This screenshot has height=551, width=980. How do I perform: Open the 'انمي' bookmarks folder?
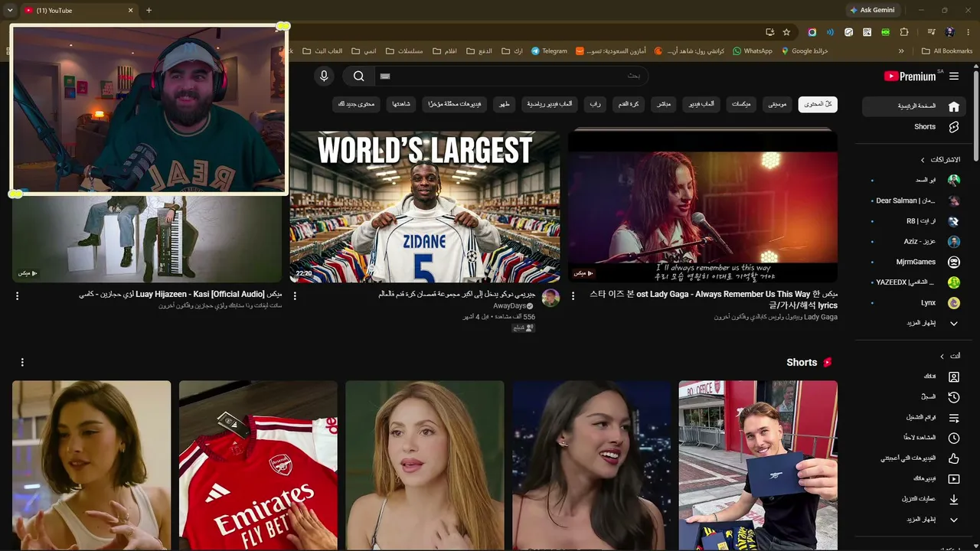click(x=364, y=51)
